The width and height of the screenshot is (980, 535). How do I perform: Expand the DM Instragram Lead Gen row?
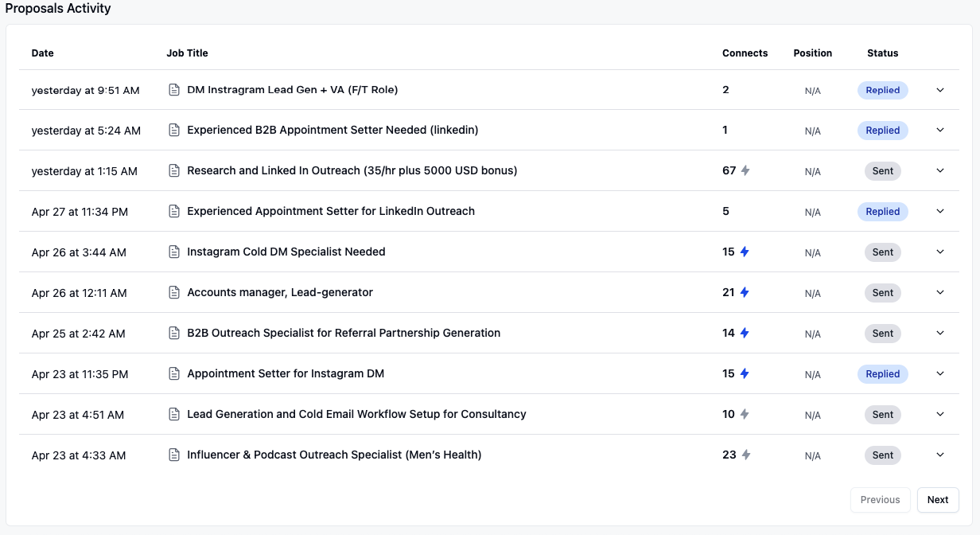pos(940,90)
